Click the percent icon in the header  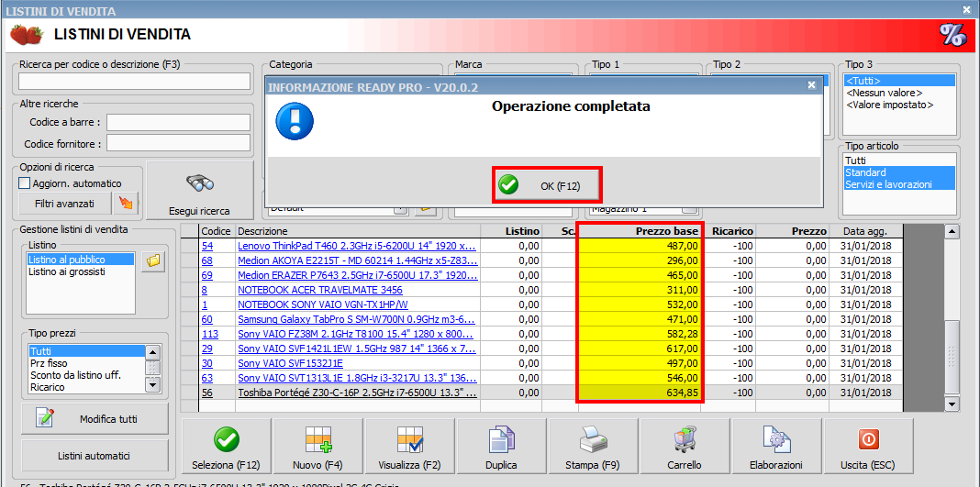[x=952, y=35]
